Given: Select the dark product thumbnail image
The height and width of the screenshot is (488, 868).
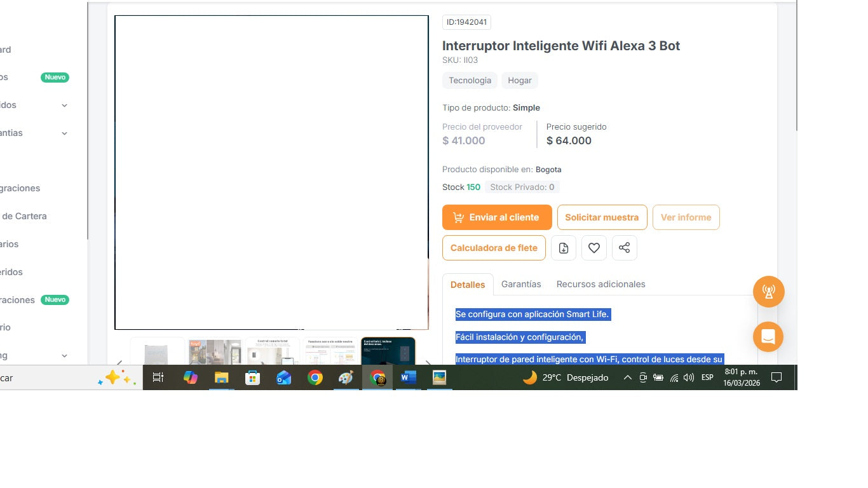Looking at the screenshot, I should coord(388,351).
